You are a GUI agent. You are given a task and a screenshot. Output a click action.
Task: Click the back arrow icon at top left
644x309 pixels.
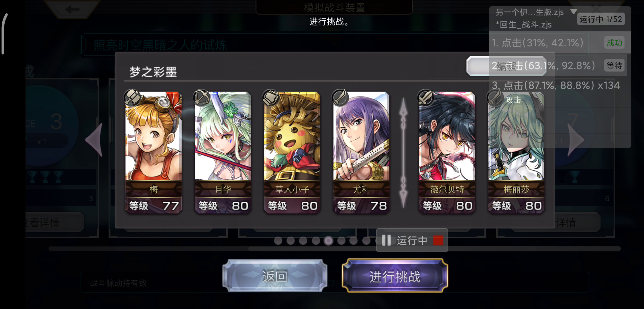point(72,9)
